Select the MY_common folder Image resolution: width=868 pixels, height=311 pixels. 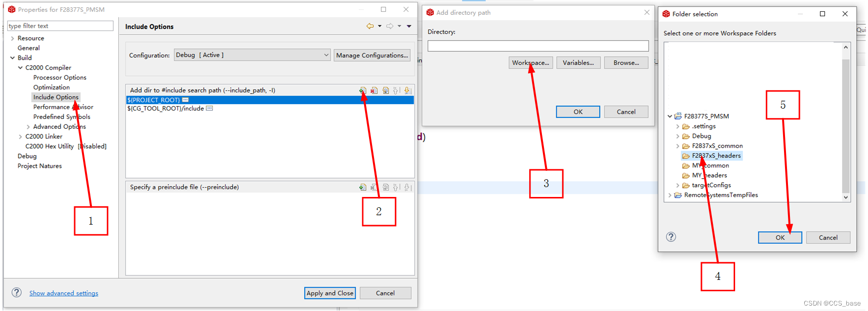[710, 165]
